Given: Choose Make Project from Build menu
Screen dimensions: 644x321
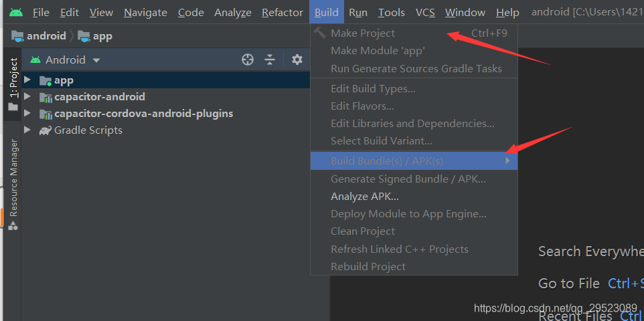Looking at the screenshot, I should 414,33.
